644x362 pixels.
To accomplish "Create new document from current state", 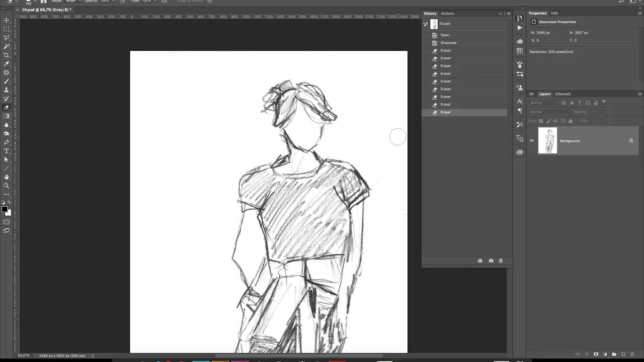I will 480,261.
